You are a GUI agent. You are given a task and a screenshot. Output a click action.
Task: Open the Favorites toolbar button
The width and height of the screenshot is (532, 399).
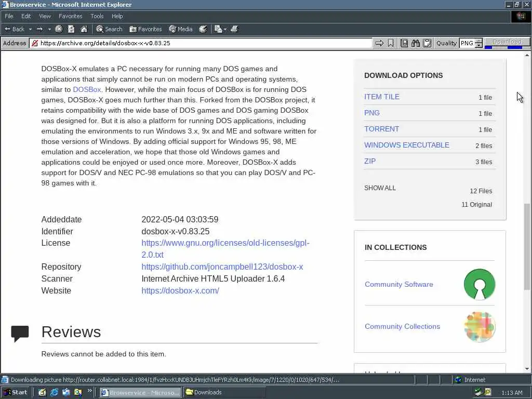coord(145,29)
